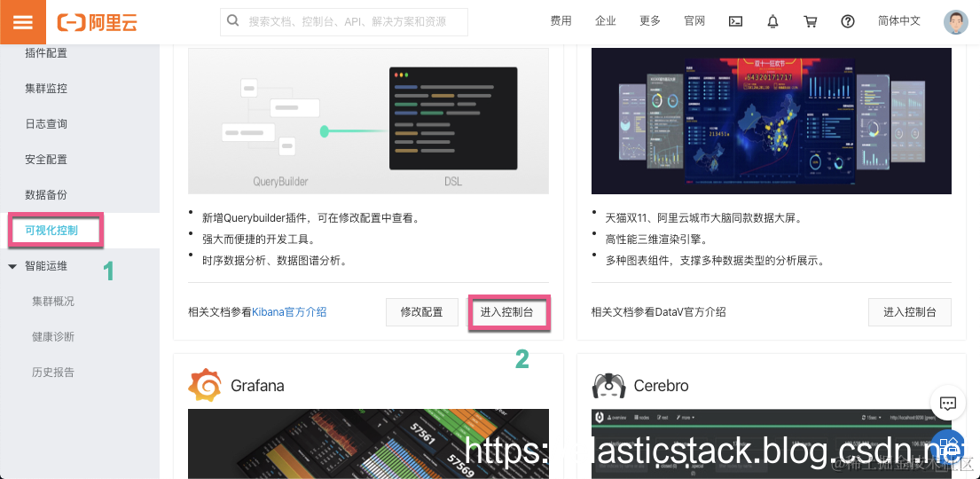Click the Aliyun logo
Screen dimensions: 980x479
click(x=97, y=22)
